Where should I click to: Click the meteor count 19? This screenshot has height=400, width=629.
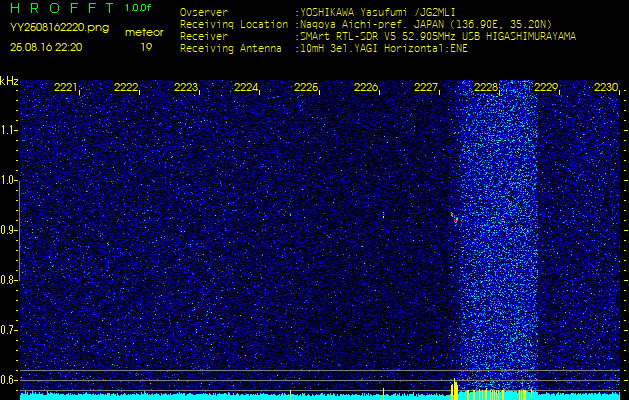(146, 47)
